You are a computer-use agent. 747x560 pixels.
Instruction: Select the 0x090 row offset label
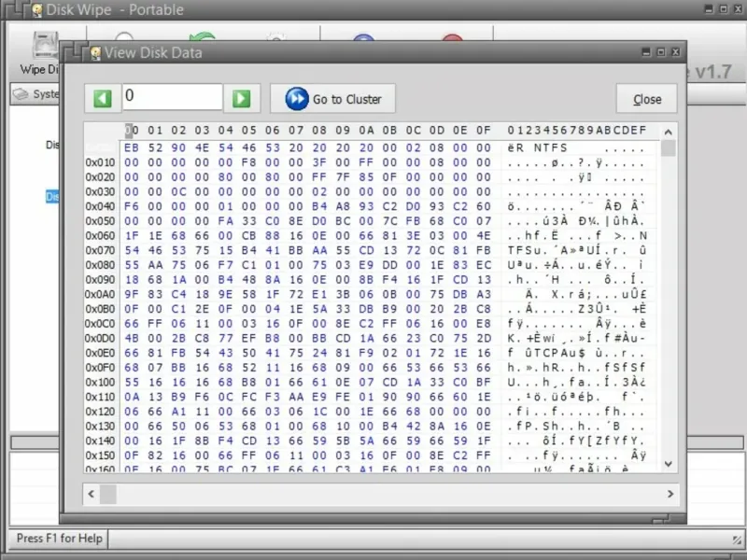[100, 280]
